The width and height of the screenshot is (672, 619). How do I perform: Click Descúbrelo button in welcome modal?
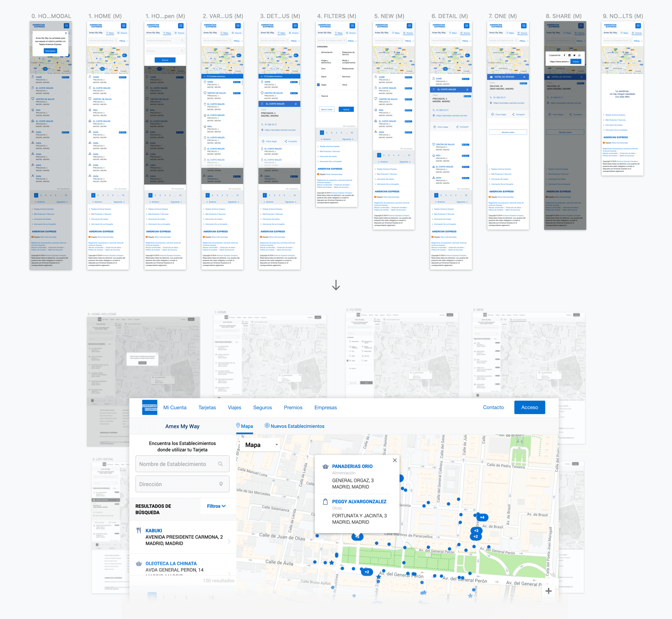(50, 51)
